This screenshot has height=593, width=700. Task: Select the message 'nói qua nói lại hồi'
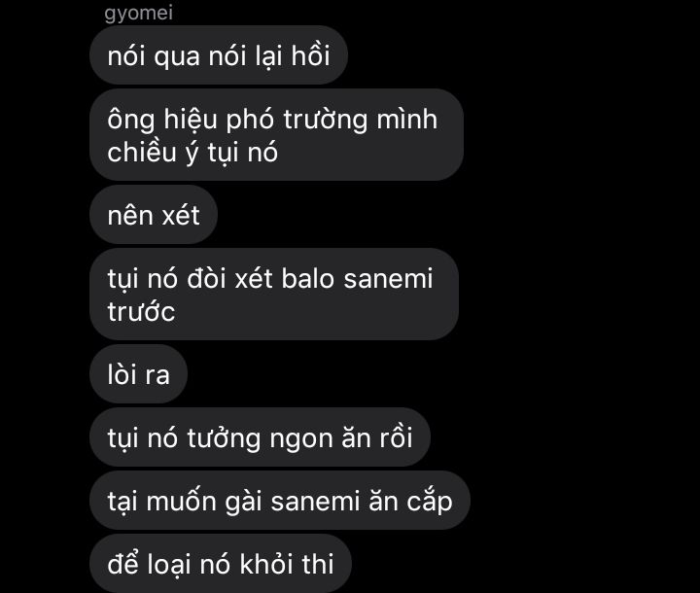tap(219, 54)
